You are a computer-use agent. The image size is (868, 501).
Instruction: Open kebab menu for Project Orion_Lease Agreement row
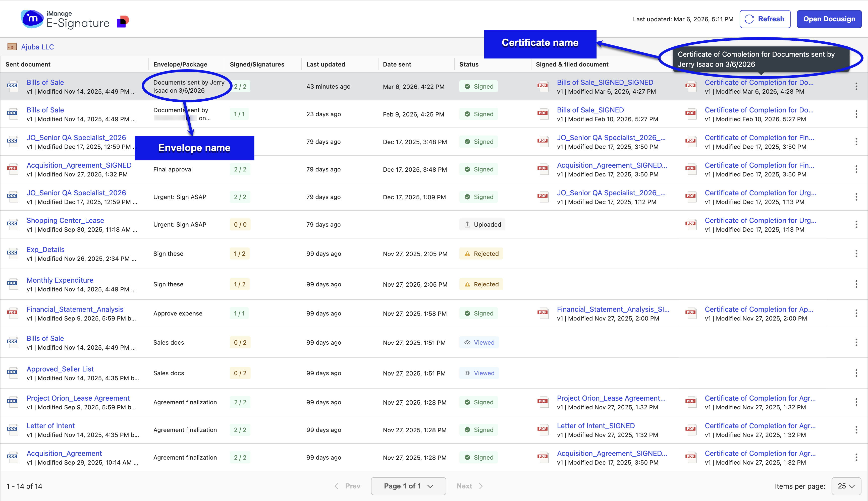point(856,402)
